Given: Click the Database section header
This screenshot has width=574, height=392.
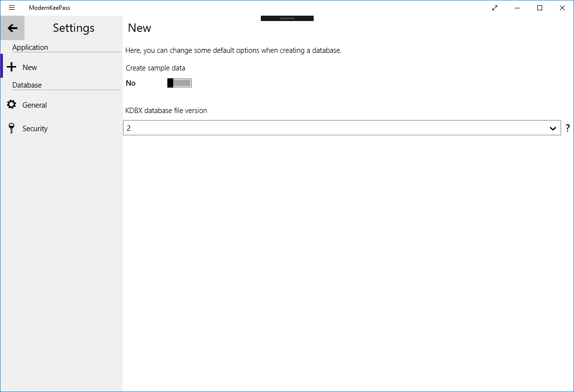Looking at the screenshot, I should [x=27, y=85].
